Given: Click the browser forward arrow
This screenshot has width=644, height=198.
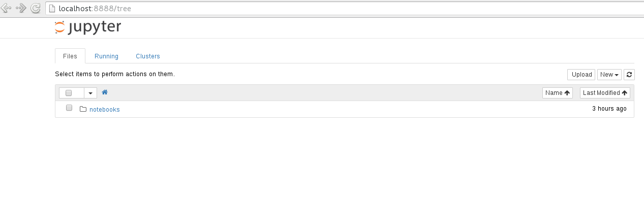Looking at the screenshot, I should click(21, 8).
